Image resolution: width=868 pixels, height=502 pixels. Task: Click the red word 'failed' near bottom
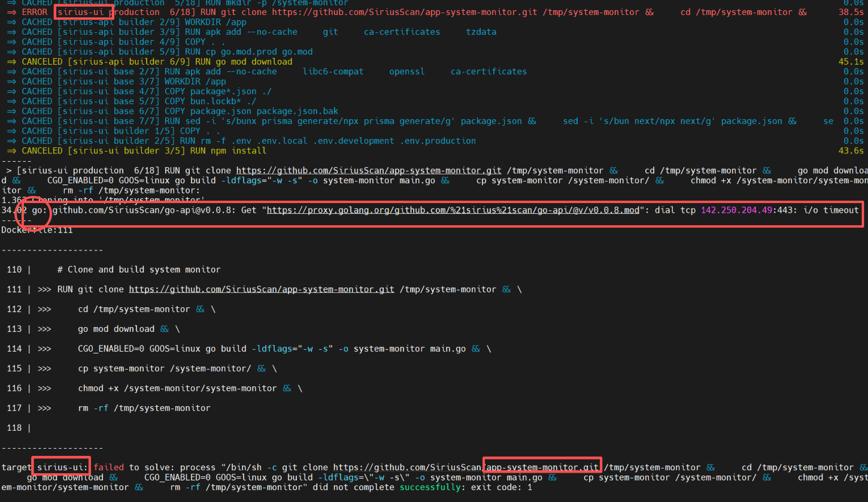tap(108, 467)
